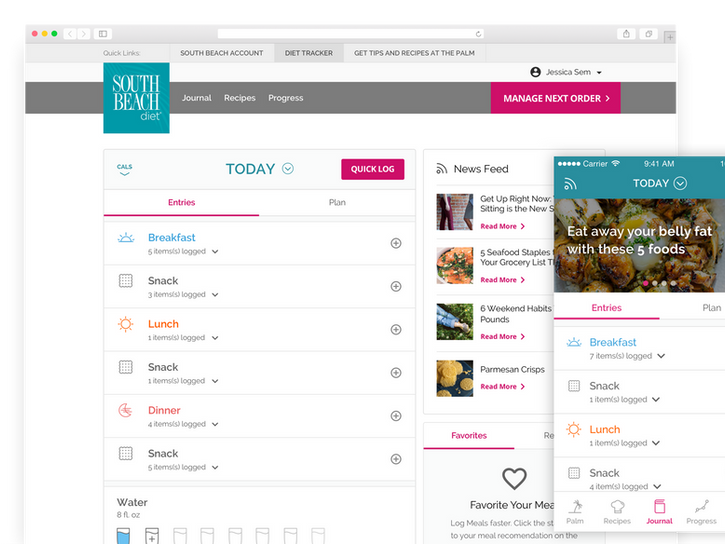
Task: Select last carousel dot on mobile banner
Action: 674,283
